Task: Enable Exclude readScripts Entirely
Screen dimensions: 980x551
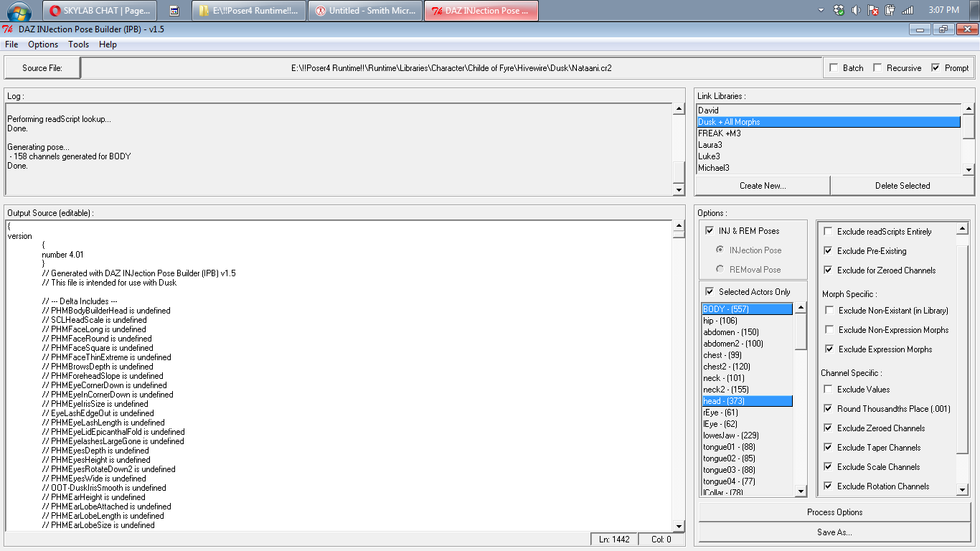Action: coord(828,232)
